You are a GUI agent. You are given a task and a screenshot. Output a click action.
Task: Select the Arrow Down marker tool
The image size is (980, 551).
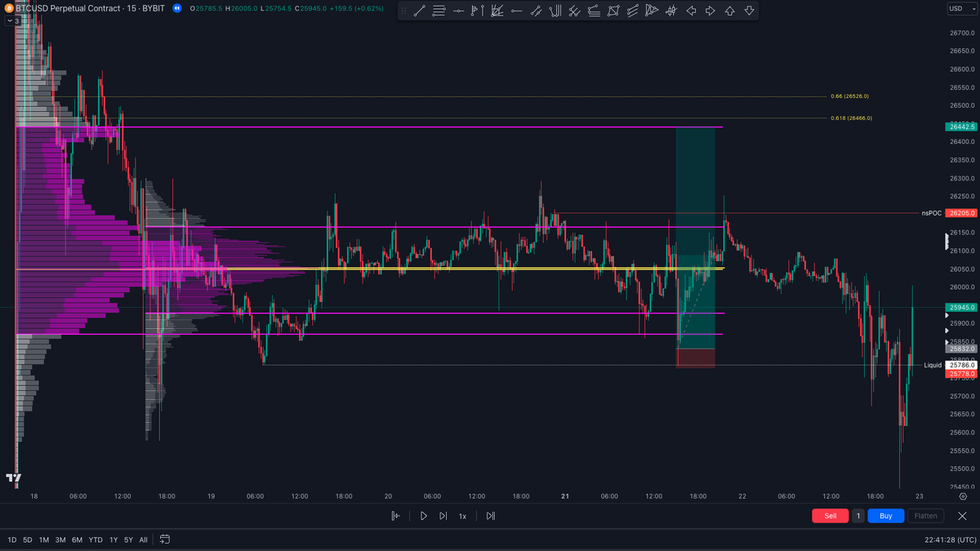tap(749, 11)
